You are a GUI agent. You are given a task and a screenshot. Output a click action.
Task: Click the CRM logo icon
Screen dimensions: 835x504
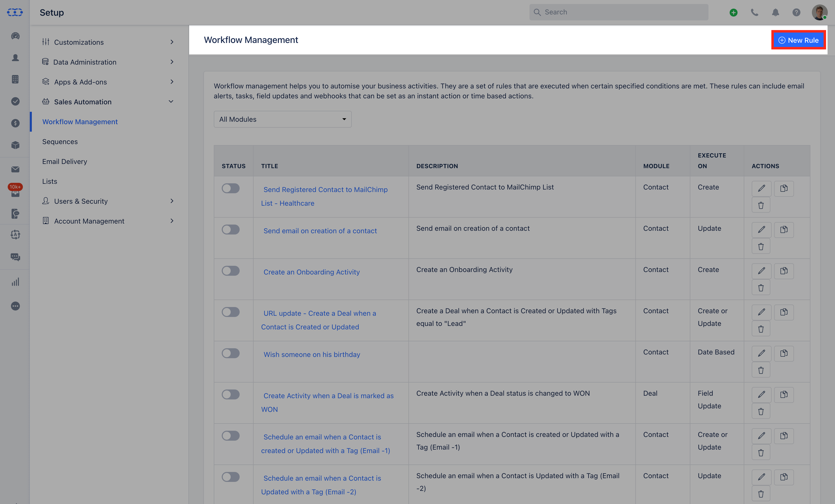pyautogui.click(x=15, y=12)
